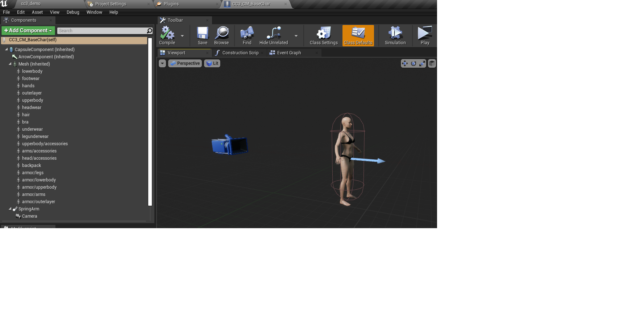Click Browse magnifier icon in toolbar
This screenshot has height=310, width=644.
(221, 33)
